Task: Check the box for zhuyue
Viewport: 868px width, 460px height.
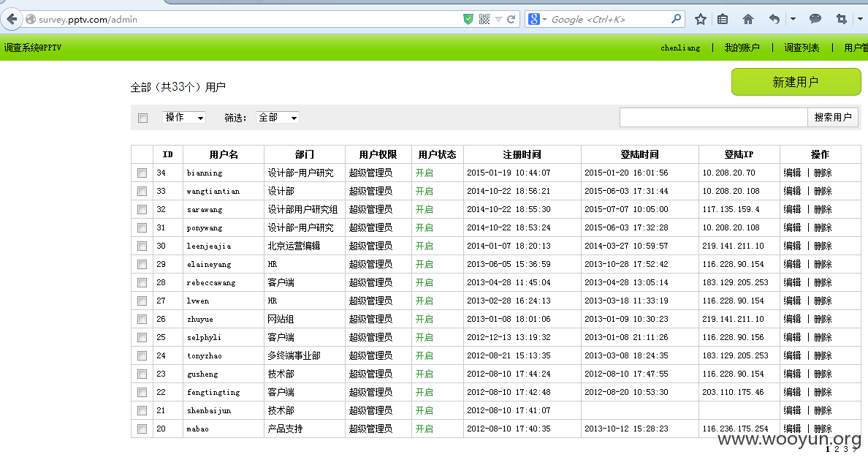Action: point(142,320)
